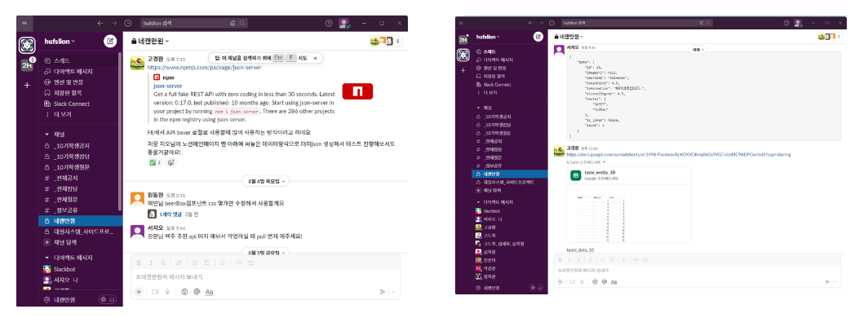
Task: Open user profile avatar in left window title bar
Action: [343, 23]
